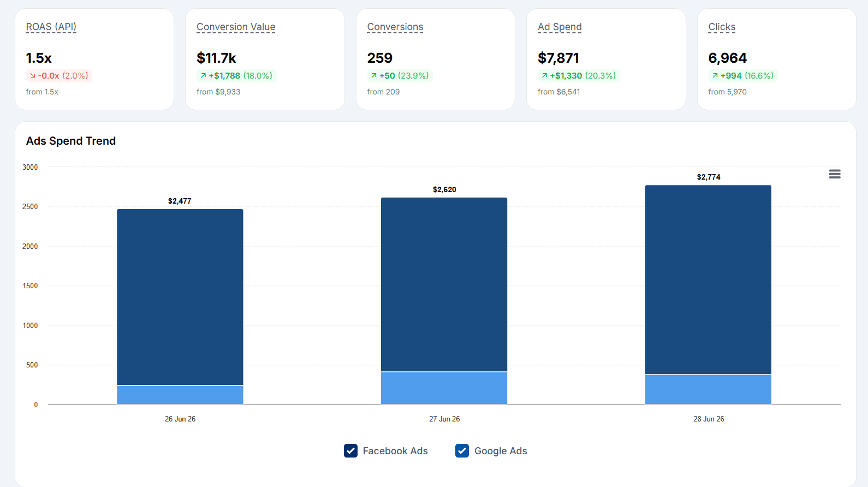The width and height of the screenshot is (868, 487).
Task: Select the dark blue bar for 27 Jun 26
Action: (444, 284)
